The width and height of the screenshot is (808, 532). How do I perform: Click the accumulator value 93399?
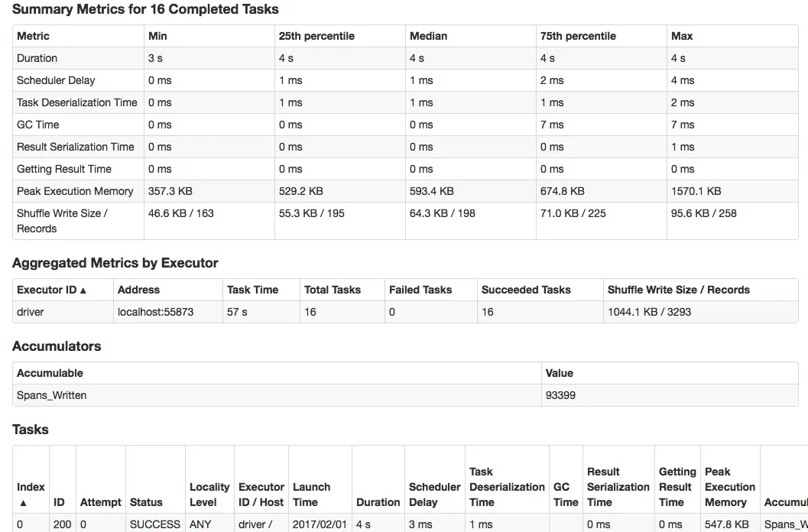click(x=560, y=395)
